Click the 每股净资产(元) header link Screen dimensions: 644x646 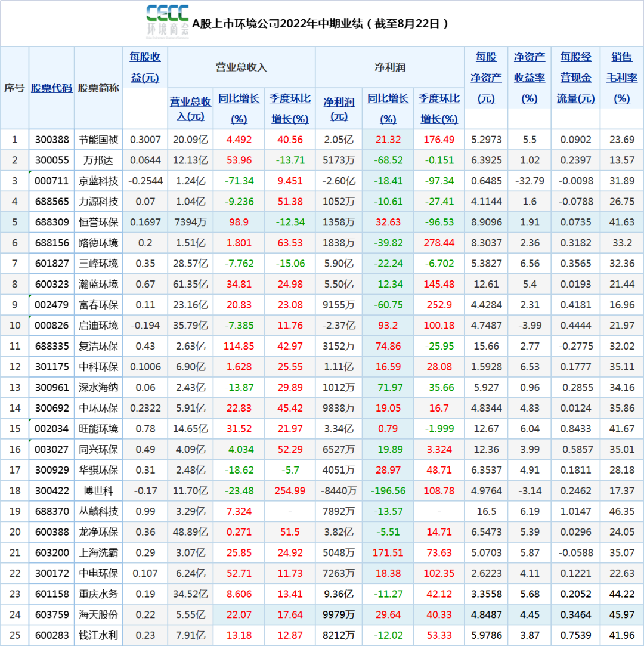[x=486, y=78]
